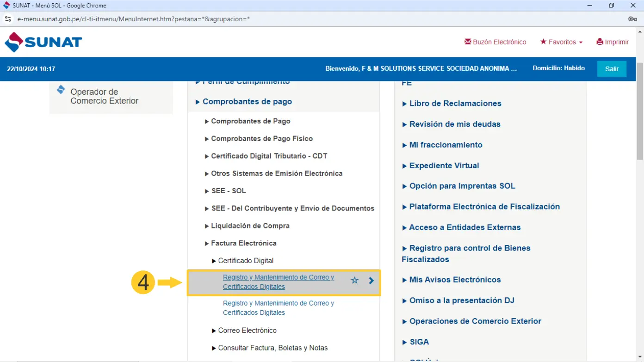Open second Registro y Mantenimiento de Correo link
Viewport: 644px width, 362px height.
(278, 308)
